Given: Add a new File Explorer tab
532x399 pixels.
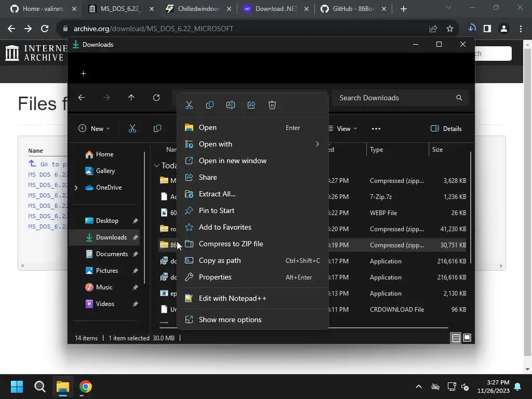Looking at the screenshot, I should click(x=84, y=74).
